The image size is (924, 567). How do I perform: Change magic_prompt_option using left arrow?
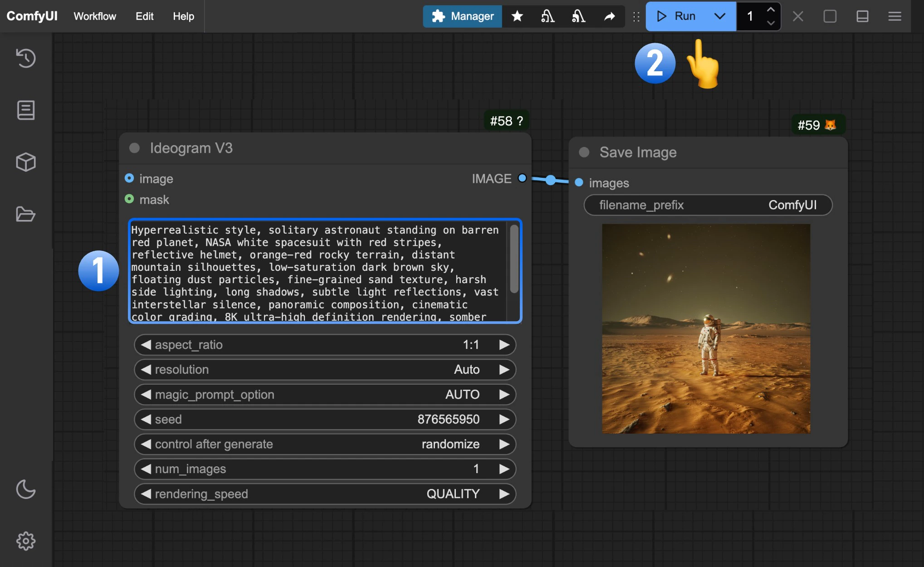click(145, 394)
